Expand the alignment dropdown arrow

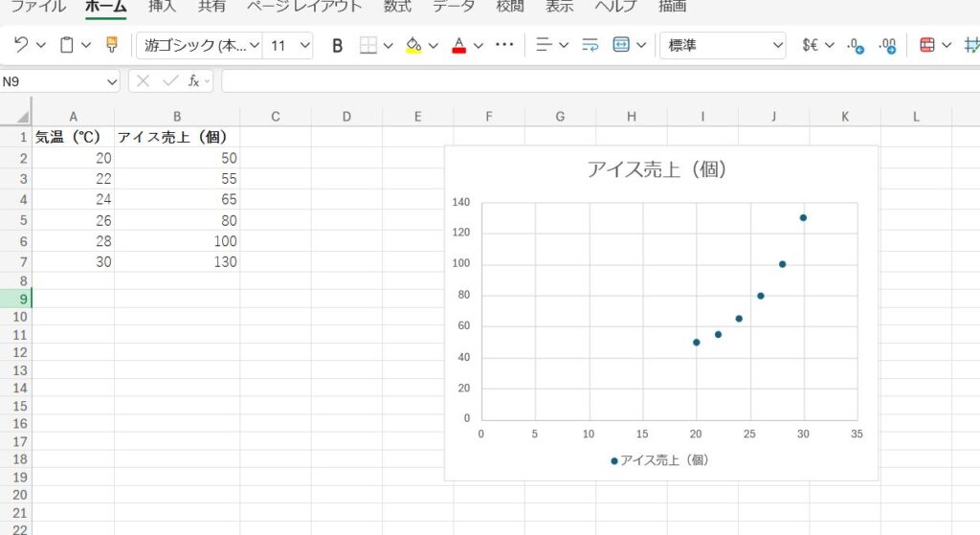(564, 45)
